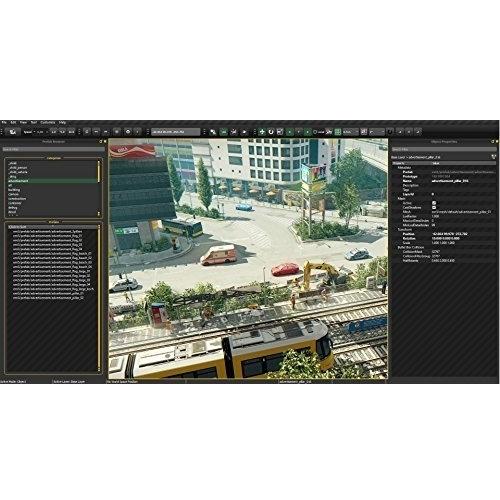Open the grid size dropdown beside the grid icon

pyautogui.click(x=351, y=132)
